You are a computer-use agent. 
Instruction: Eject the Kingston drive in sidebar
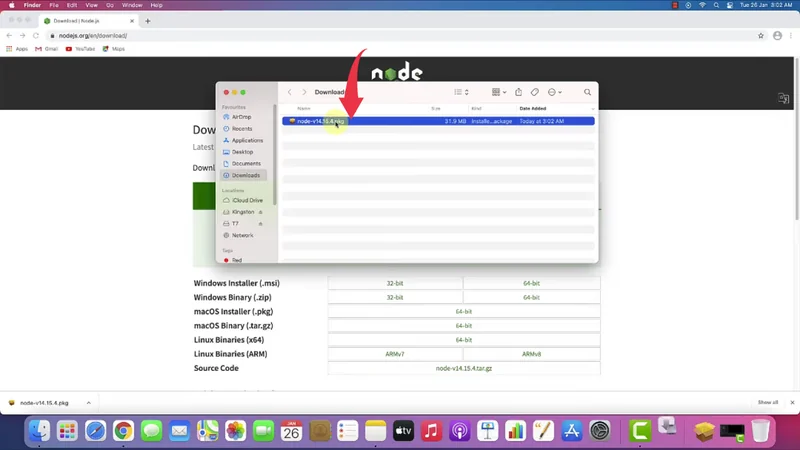260,212
